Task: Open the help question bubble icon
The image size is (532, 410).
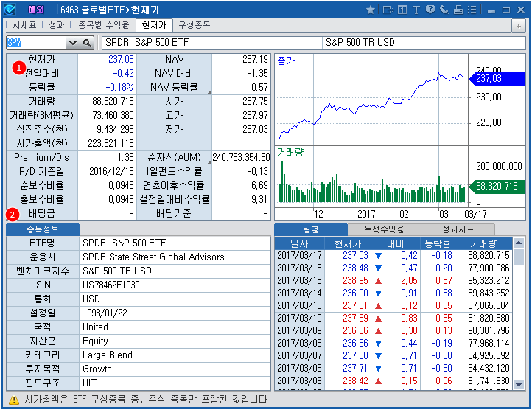Action: point(430,10)
